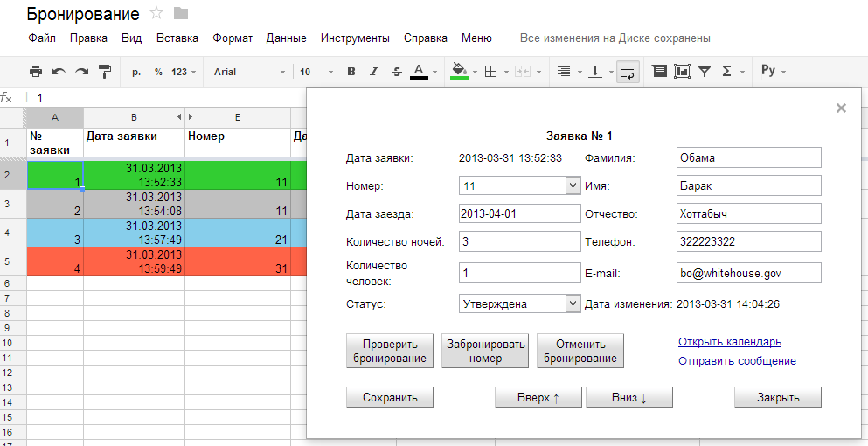
Task: Click the filter funnel icon
Action: click(705, 72)
